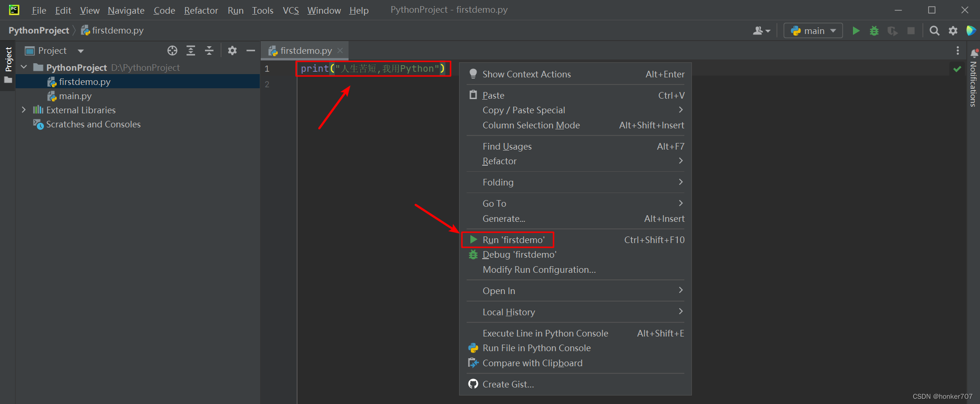
Task: Hide the Project panel with minus icon
Action: pos(251,50)
